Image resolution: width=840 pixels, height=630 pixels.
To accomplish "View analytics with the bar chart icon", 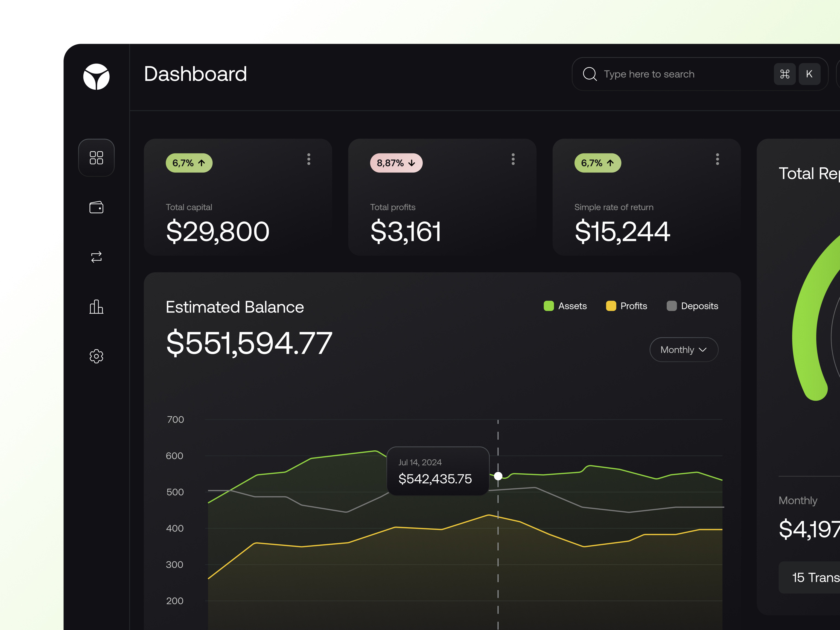I will coord(96,307).
